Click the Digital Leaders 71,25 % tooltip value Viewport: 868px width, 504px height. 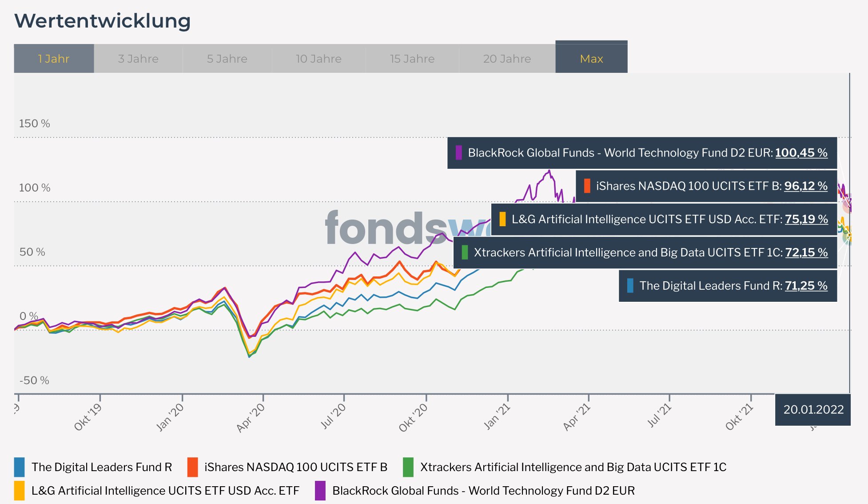[806, 286]
